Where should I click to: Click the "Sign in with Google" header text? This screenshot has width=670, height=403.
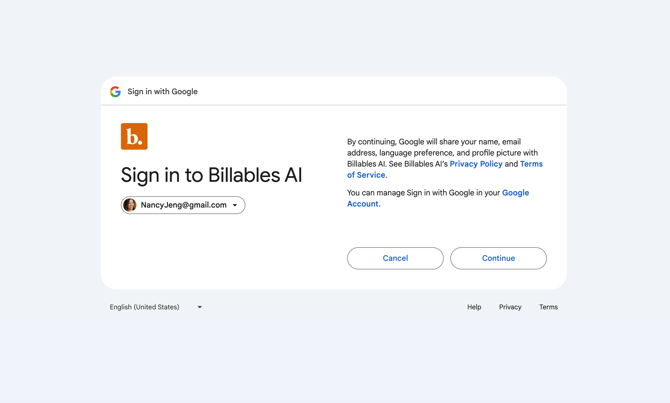pyautogui.click(x=162, y=92)
